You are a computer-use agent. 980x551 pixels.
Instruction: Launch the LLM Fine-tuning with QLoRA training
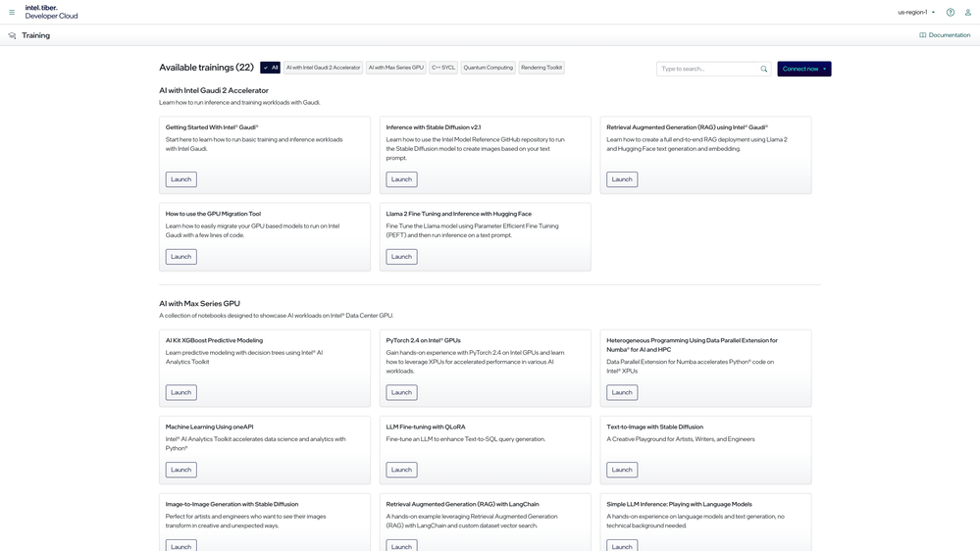click(x=401, y=470)
